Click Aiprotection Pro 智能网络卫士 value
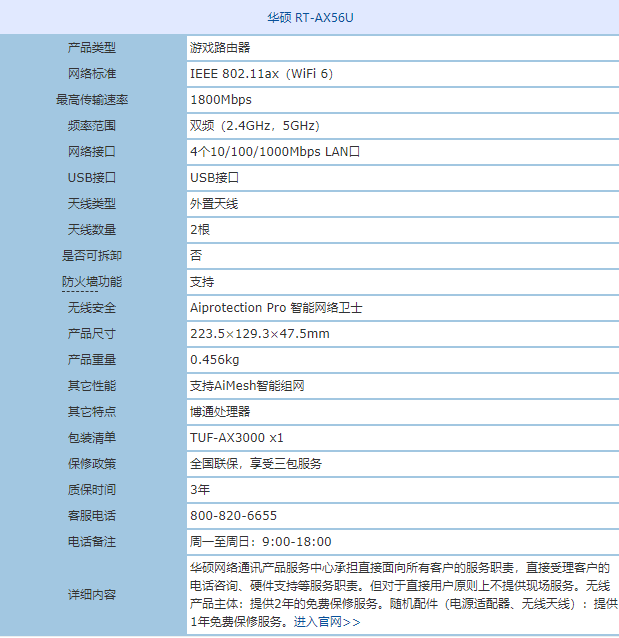 click(x=276, y=308)
